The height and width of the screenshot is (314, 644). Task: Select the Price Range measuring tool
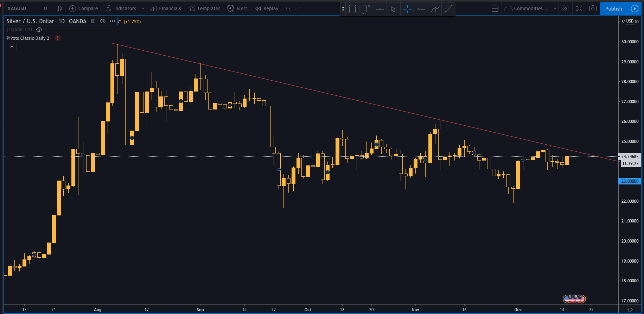[x=366, y=9]
